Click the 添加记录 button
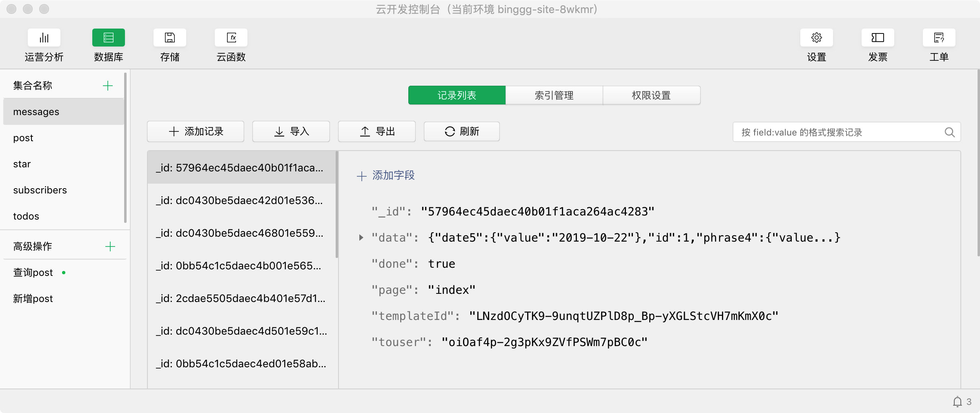Image resolution: width=980 pixels, height=413 pixels. point(196,131)
